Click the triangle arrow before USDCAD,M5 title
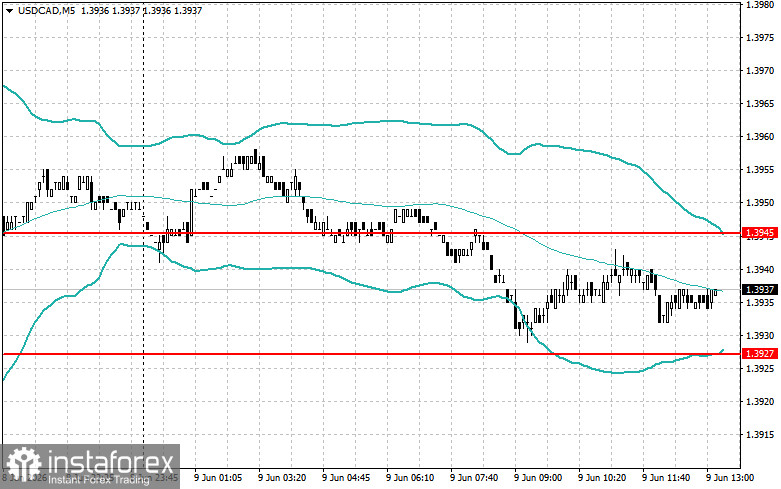 coord(9,10)
